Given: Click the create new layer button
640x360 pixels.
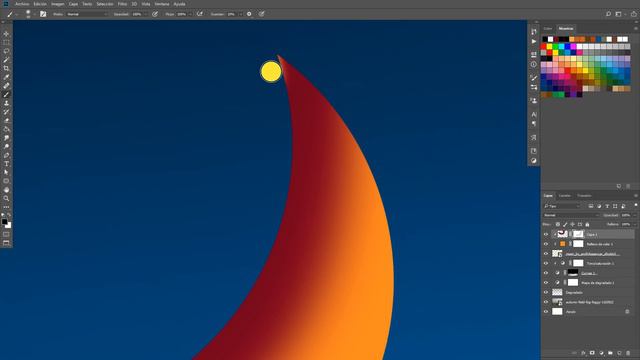Looking at the screenshot, I should point(619,353).
